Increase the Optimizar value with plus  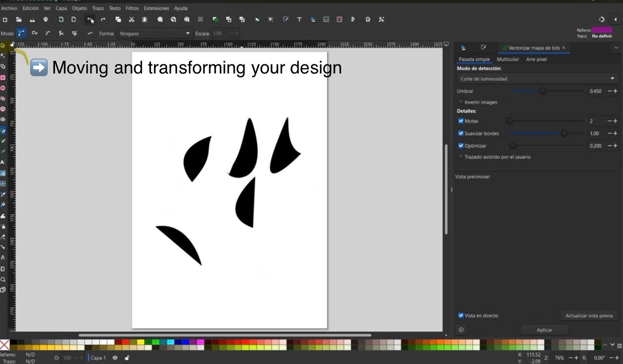coord(615,146)
